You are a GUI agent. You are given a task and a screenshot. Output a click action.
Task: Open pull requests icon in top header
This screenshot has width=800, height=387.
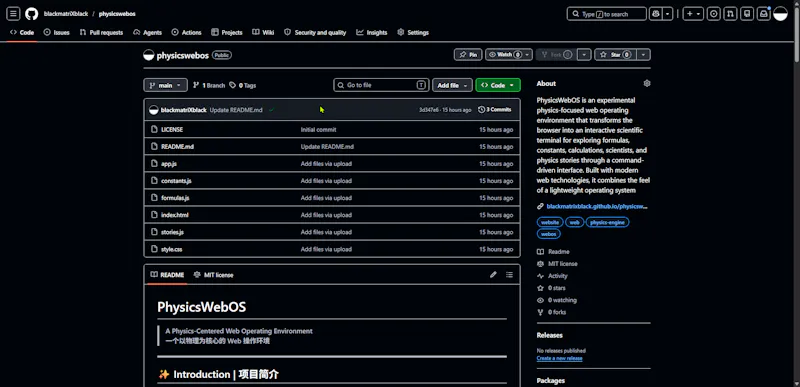tap(730, 14)
